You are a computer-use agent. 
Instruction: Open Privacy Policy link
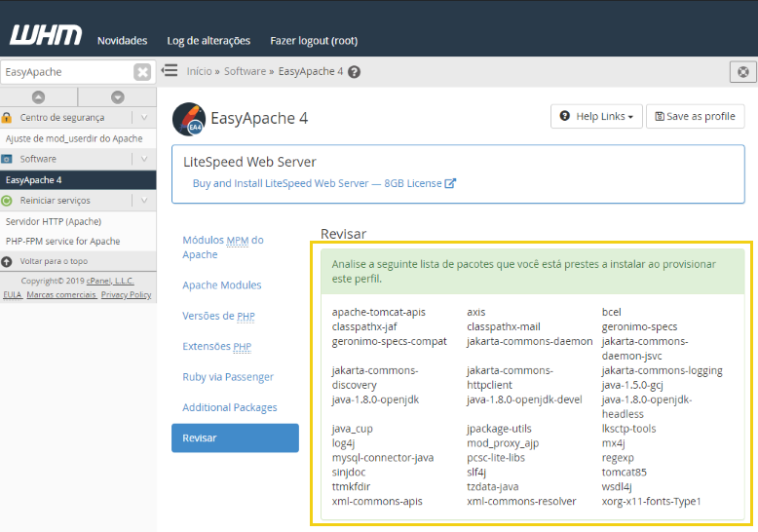click(127, 295)
